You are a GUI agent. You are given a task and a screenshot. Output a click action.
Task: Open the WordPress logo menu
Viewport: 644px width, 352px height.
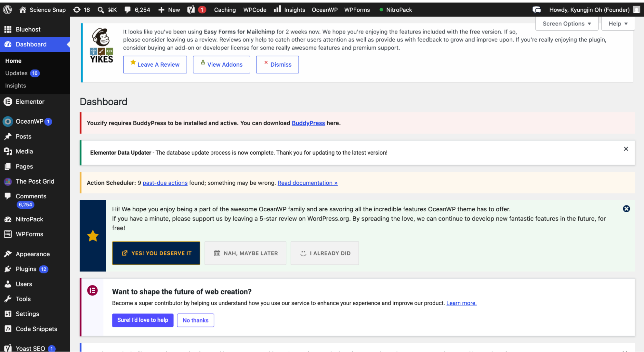[7, 10]
